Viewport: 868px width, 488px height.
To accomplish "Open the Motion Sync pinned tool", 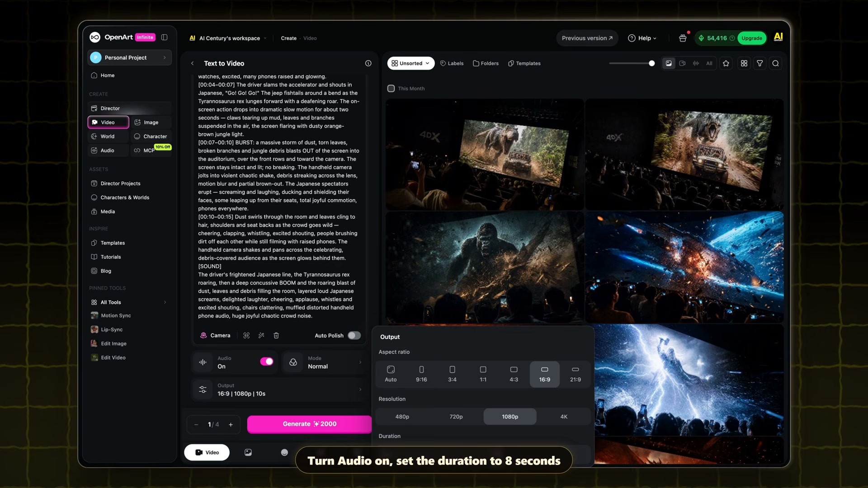I will pos(111,315).
